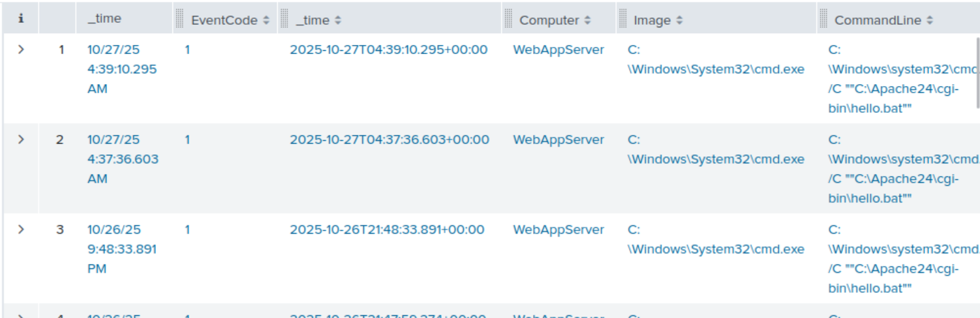Click EventCode value 1 in row 1
980x318 pixels.
coord(187,50)
